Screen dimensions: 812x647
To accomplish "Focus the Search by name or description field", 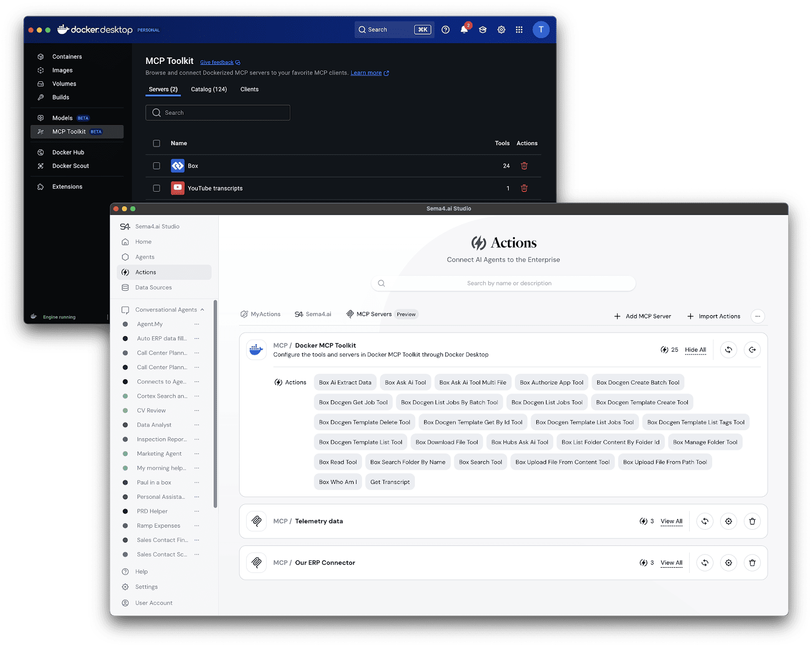I will coord(503,283).
